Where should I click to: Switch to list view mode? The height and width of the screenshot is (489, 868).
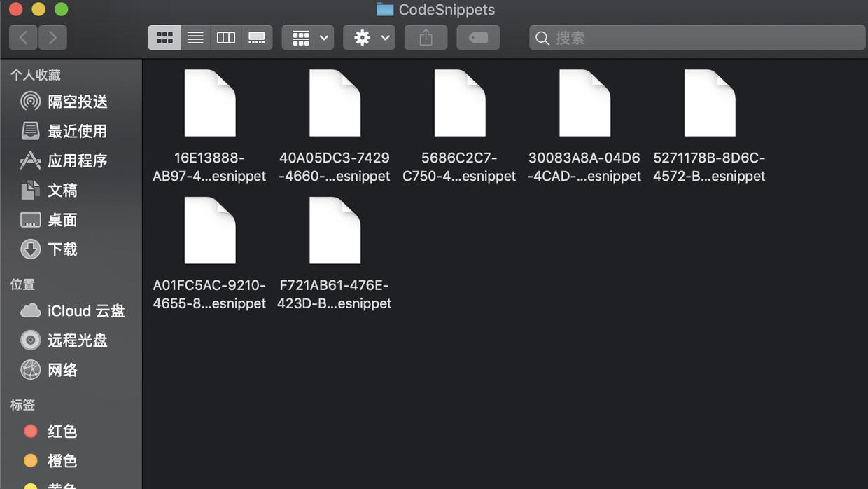(195, 38)
